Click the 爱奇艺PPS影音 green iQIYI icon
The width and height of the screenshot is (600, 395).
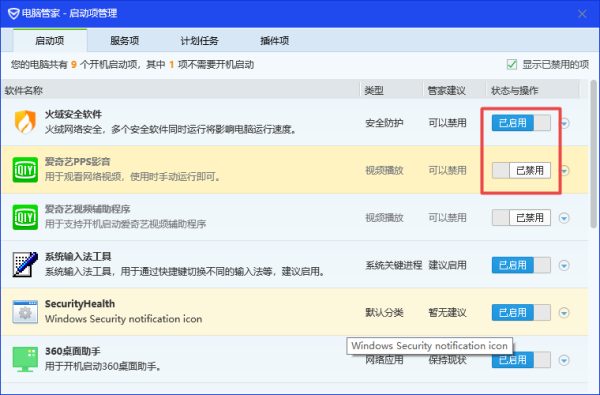25,170
